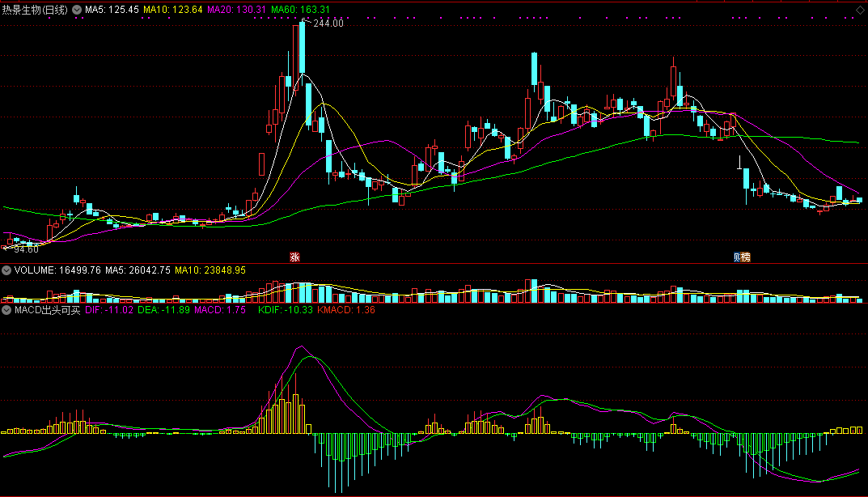This screenshot has height=497, width=868.
Task: Expand the MACD出头可买 indicator dropdown arrow
Action: click(6, 310)
